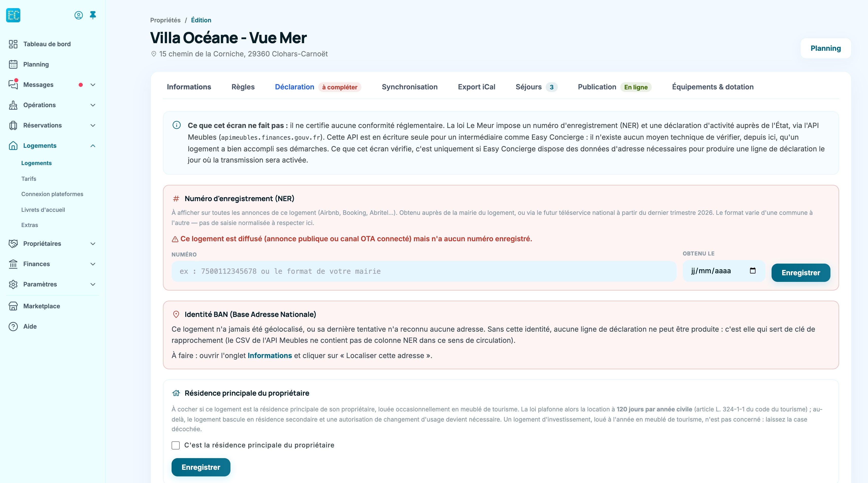Image resolution: width=868 pixels, height=483 pixels.
Task: Collapse the Logements section chevron
Action: (93, 146)
